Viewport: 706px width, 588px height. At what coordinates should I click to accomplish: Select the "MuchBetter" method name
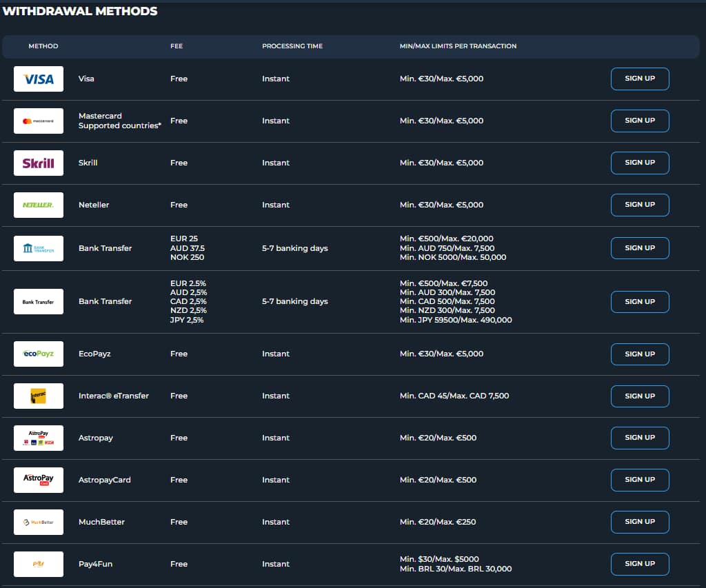[101, 522]
